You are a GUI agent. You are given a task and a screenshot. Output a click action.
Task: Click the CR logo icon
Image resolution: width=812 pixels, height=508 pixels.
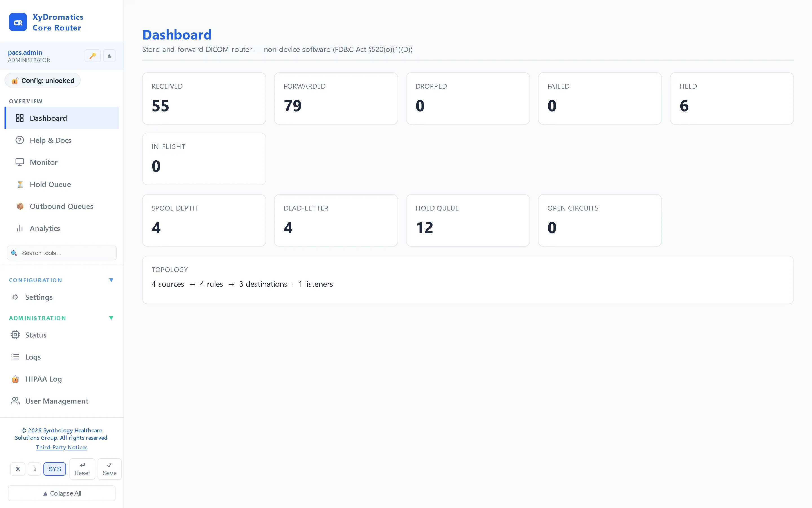[18, 22]
